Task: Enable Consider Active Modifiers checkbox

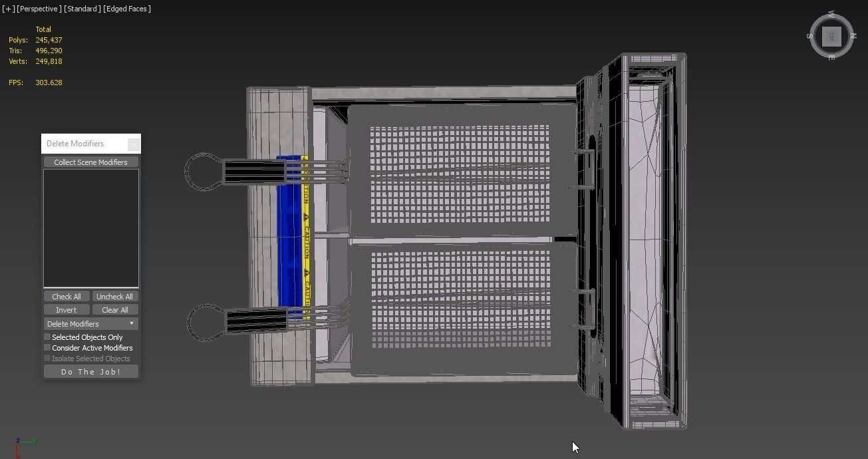Action: click(47, 348)
